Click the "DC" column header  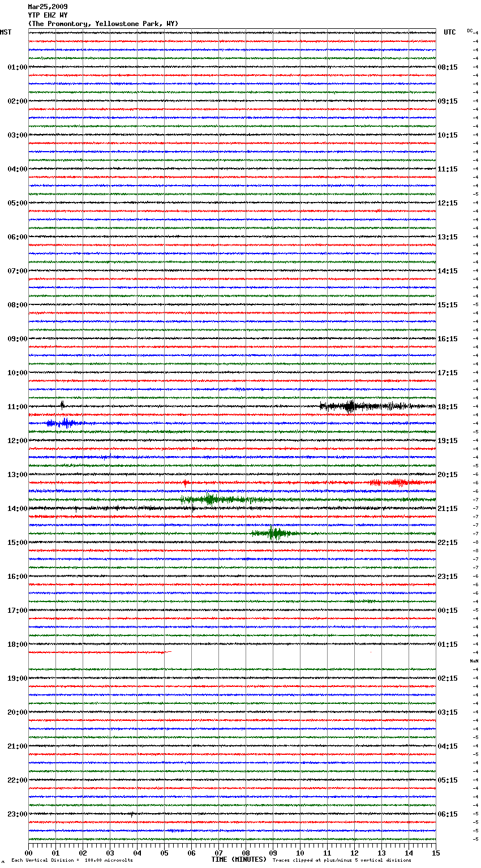(x=470, y=31)
